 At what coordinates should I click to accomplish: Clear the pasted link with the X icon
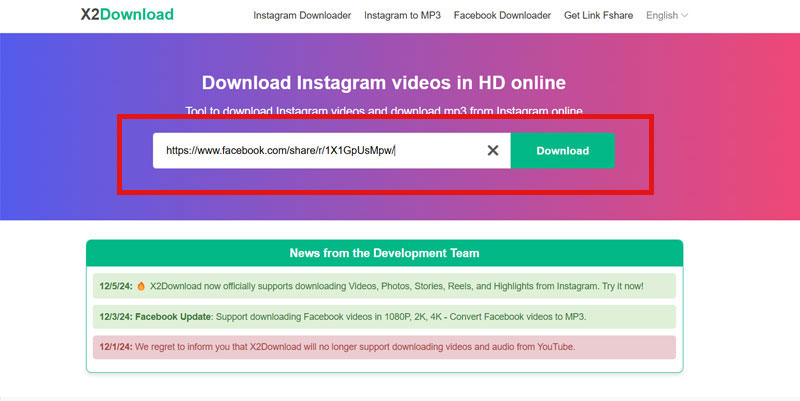493,151
